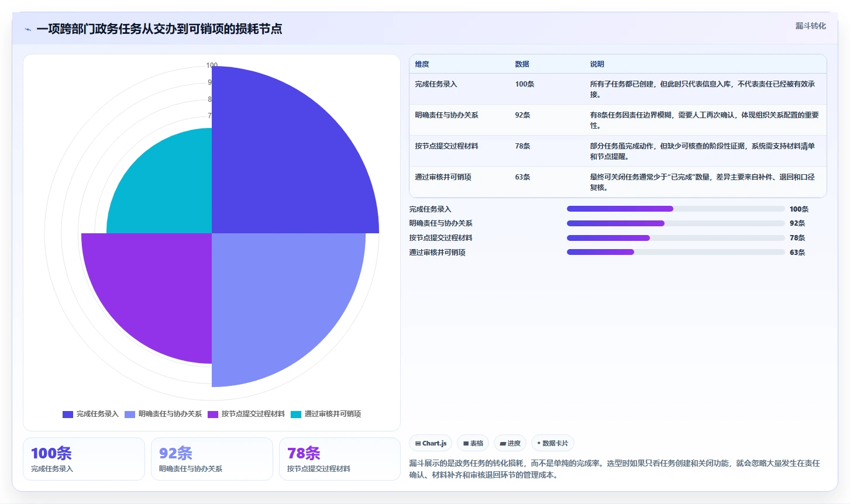The height and width of the screenshot is (504, 850).
Task: Click the 完成任务录入 progress bar
Action: pyautogui.click(x=676, y=209)
